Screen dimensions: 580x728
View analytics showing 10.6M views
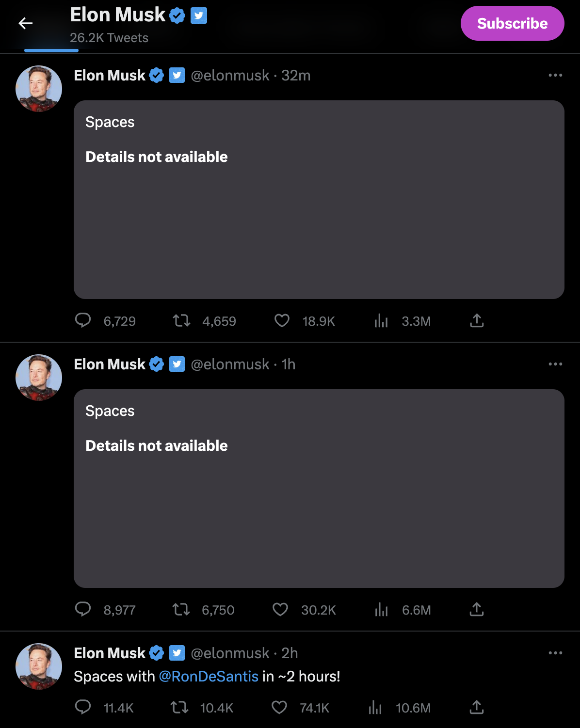coord(375,707)
